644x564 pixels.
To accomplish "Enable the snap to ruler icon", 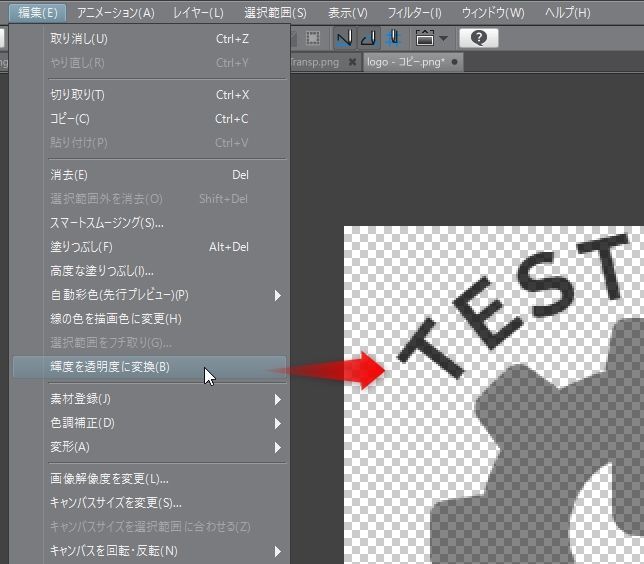I will (344, 38).
